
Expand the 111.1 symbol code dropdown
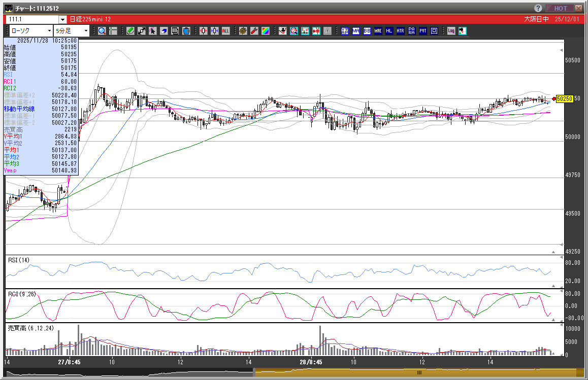[x=62, y=19]
